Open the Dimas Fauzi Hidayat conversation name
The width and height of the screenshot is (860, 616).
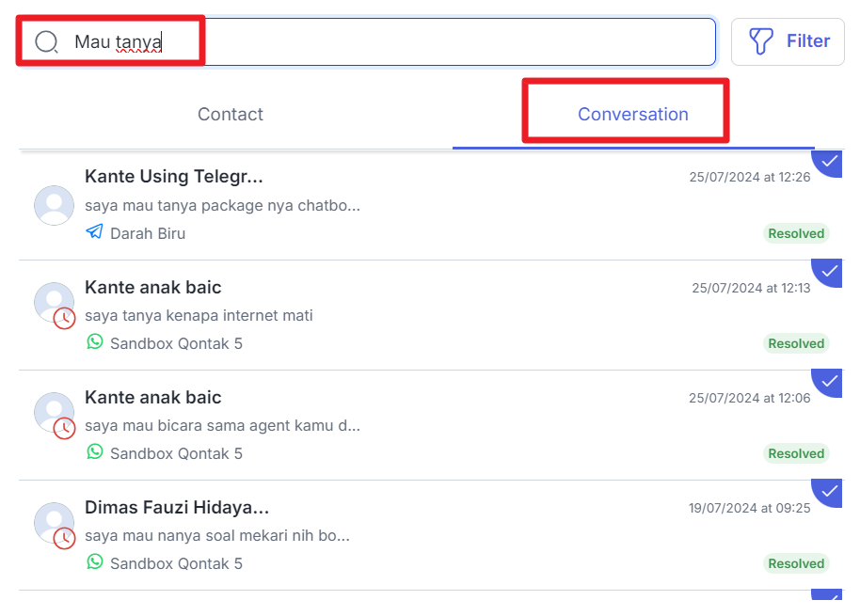(177, 508)
